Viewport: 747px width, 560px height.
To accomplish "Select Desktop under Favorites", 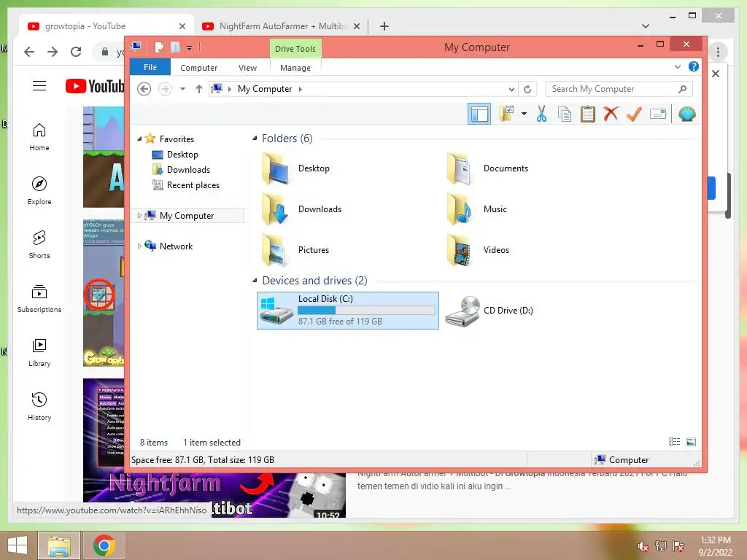I will tap(182, 155).
